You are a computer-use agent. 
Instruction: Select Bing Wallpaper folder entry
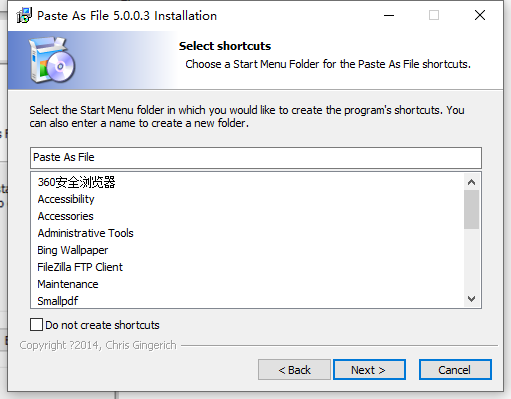click(x=73, y=250)
